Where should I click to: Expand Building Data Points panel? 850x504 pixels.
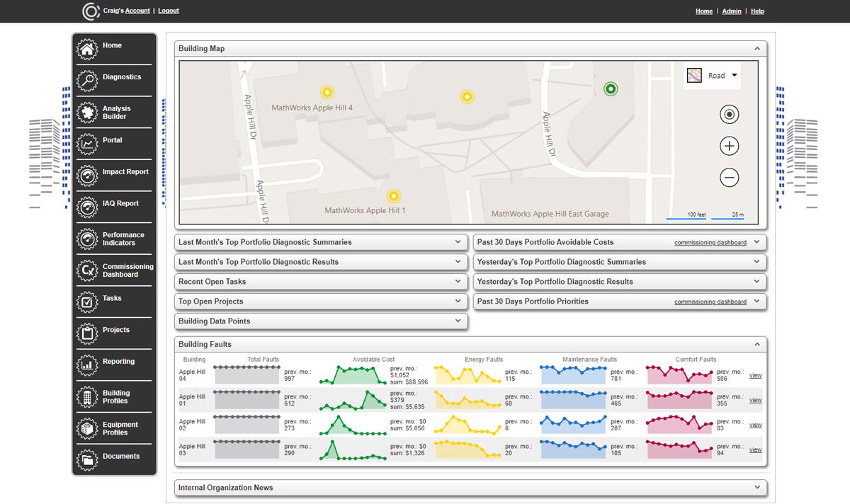(x=458, y=321)
